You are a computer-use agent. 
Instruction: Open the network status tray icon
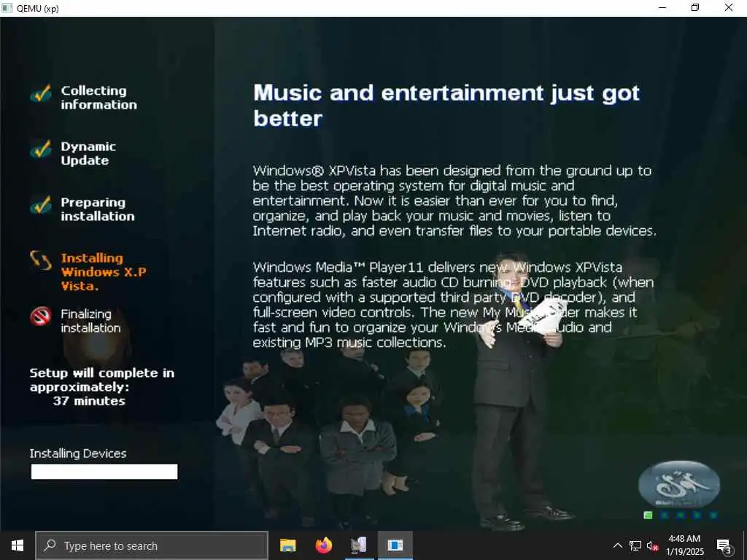[x=635, y=545]
